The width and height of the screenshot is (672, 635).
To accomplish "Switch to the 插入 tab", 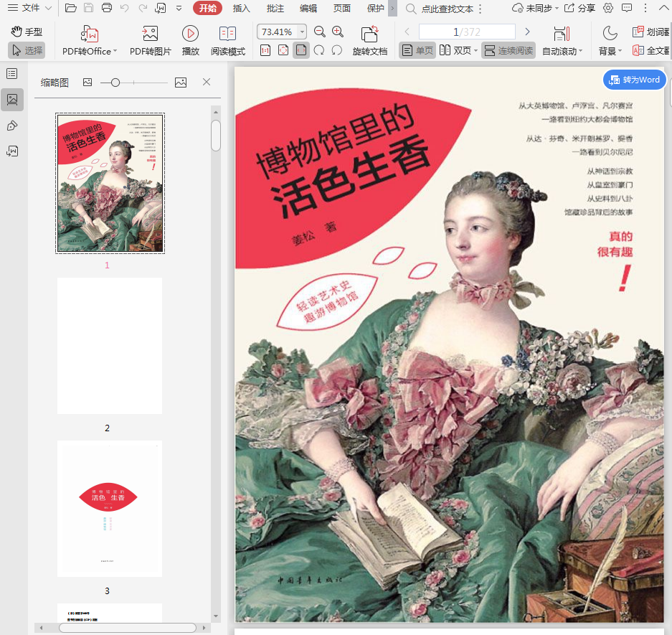I will tap(242, 9).
